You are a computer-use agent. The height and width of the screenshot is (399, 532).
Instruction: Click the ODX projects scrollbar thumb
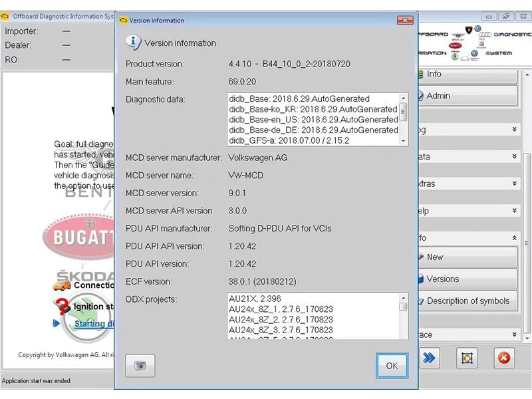pyautogui.click(x=403, y=307)
